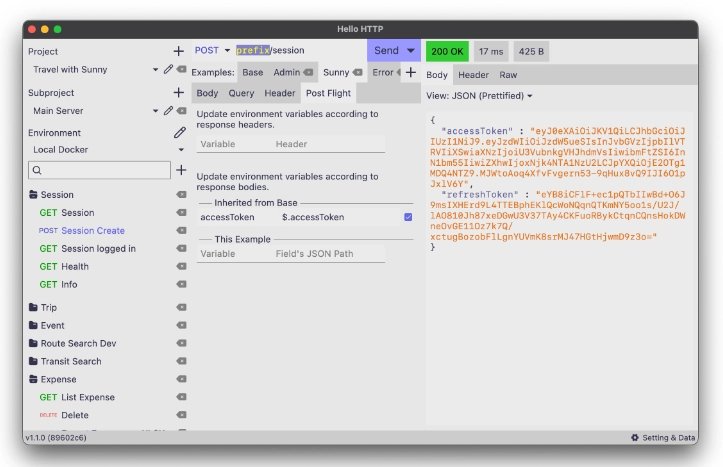
Task: Add a new request beside search box
Action: pyautogui.click(x=181, y=170)
